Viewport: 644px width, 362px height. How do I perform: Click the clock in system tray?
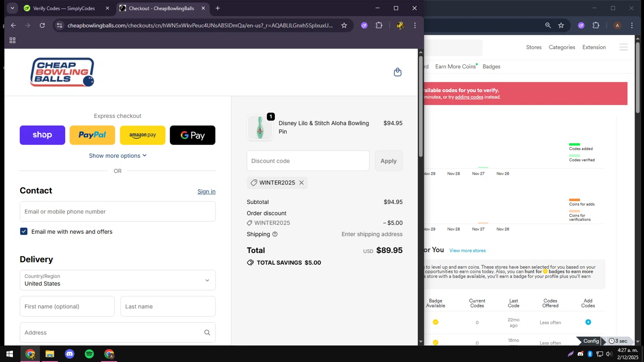click(x=628, y=354)
